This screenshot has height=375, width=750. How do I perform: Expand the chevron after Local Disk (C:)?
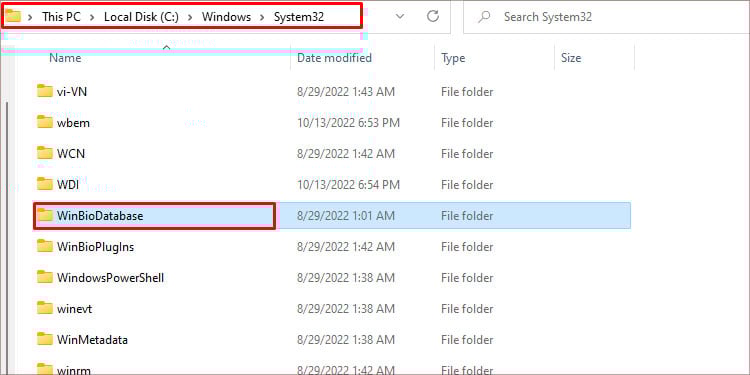(x=190, y=17)
